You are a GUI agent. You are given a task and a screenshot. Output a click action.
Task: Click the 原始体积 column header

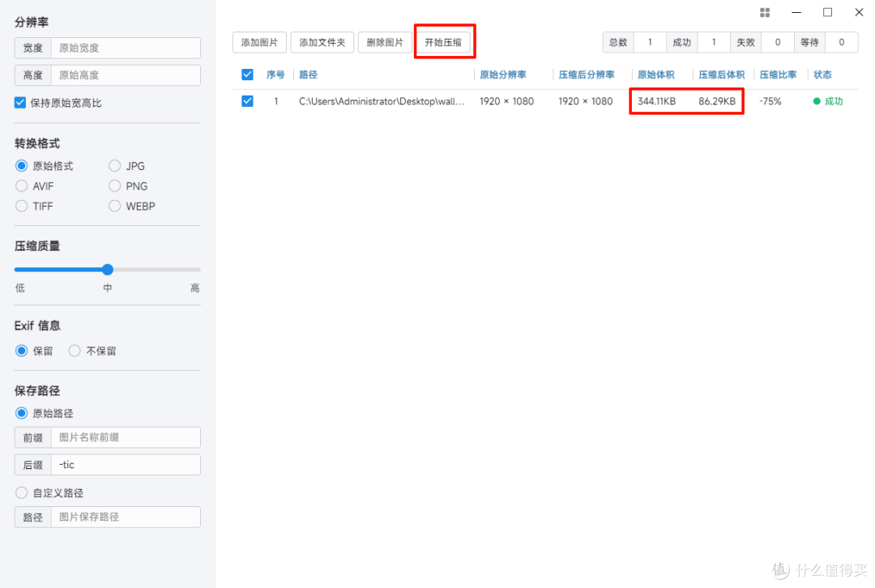656,75
